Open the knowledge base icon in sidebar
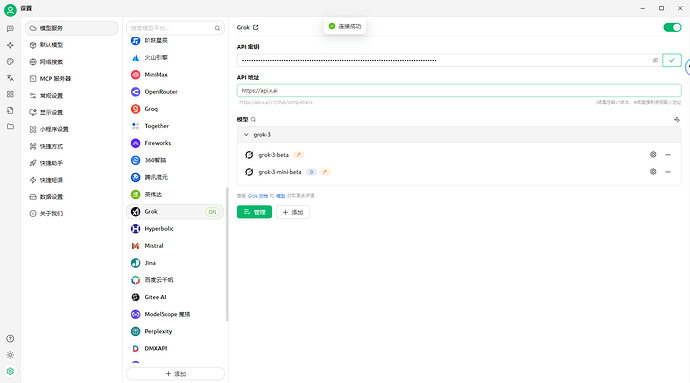Viewport: 690px width, 383px height. (10, 110)
